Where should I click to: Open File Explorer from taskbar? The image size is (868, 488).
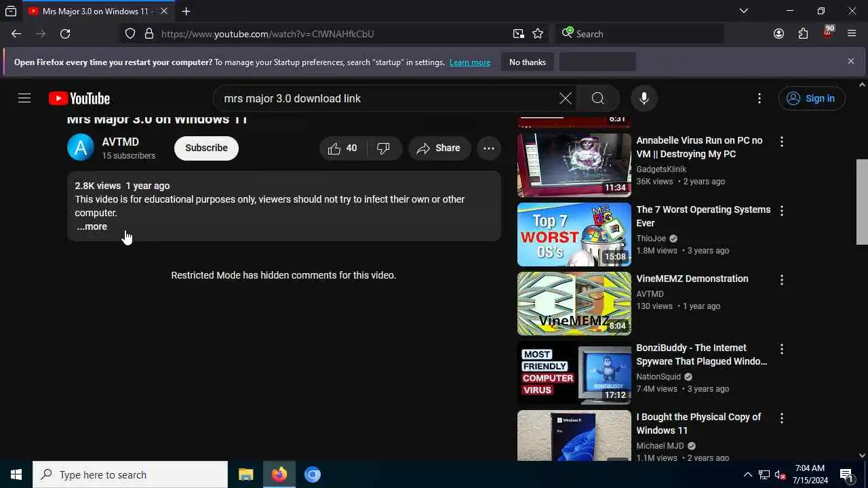245,474
